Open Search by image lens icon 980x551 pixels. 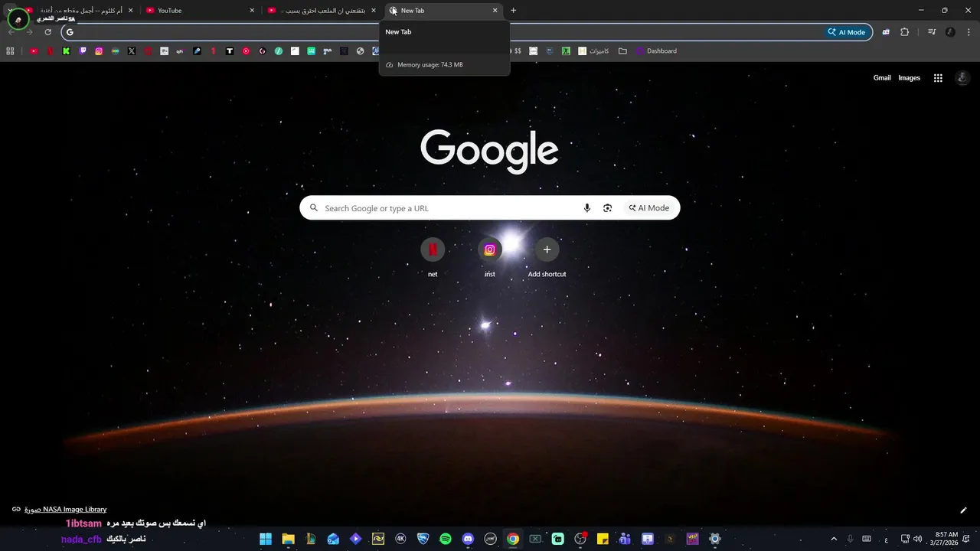pyautogui.click(x=607, y=208)
